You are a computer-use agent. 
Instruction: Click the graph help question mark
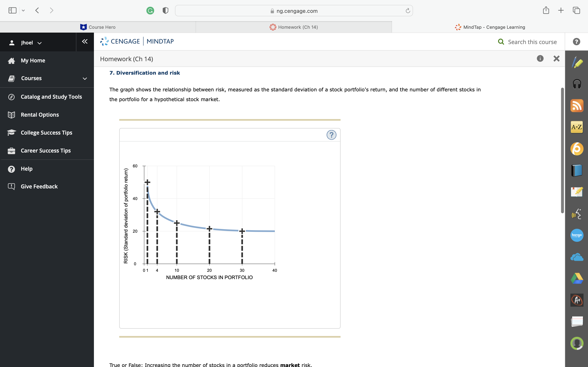[331, 135]
